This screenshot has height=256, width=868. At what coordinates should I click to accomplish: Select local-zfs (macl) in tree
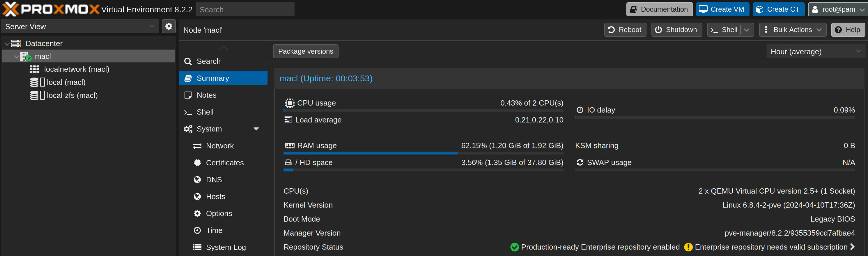click(x=88, y=95)
